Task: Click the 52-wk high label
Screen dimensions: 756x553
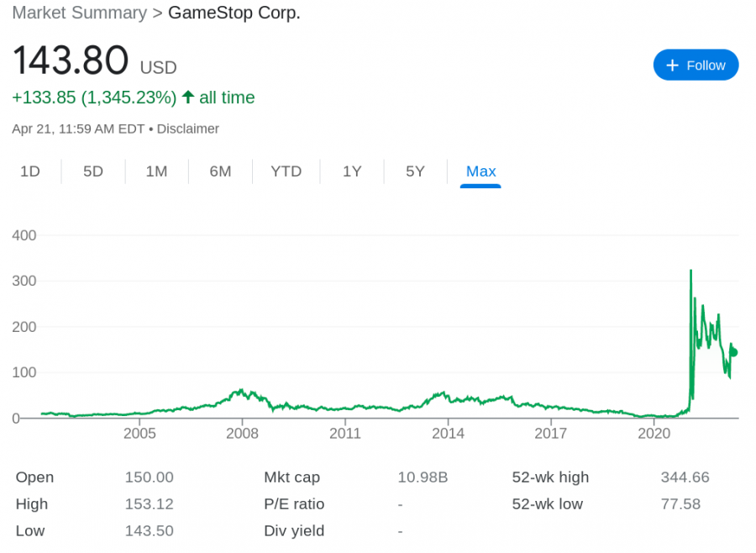Action: (x=550, y=477)
